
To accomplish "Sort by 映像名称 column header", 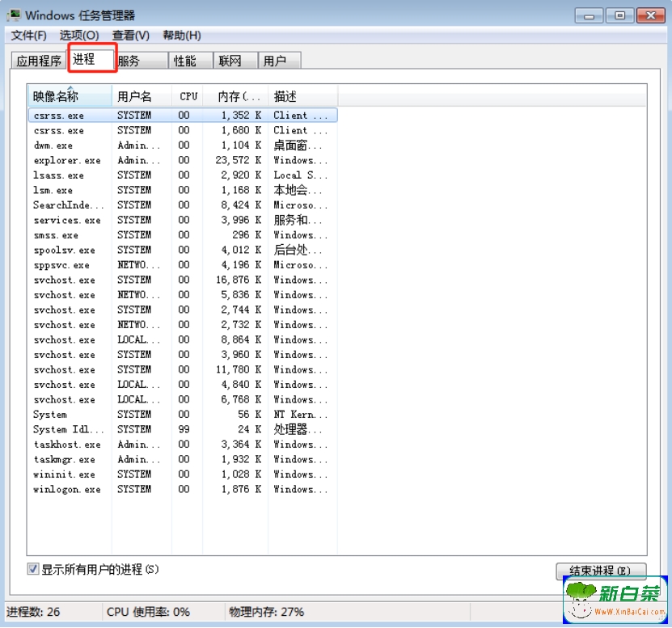I will coord(70,96).
